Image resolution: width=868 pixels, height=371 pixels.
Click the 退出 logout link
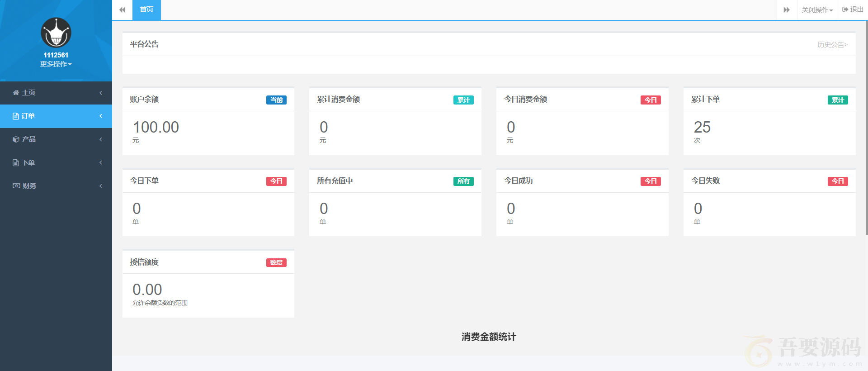[853, 10]
